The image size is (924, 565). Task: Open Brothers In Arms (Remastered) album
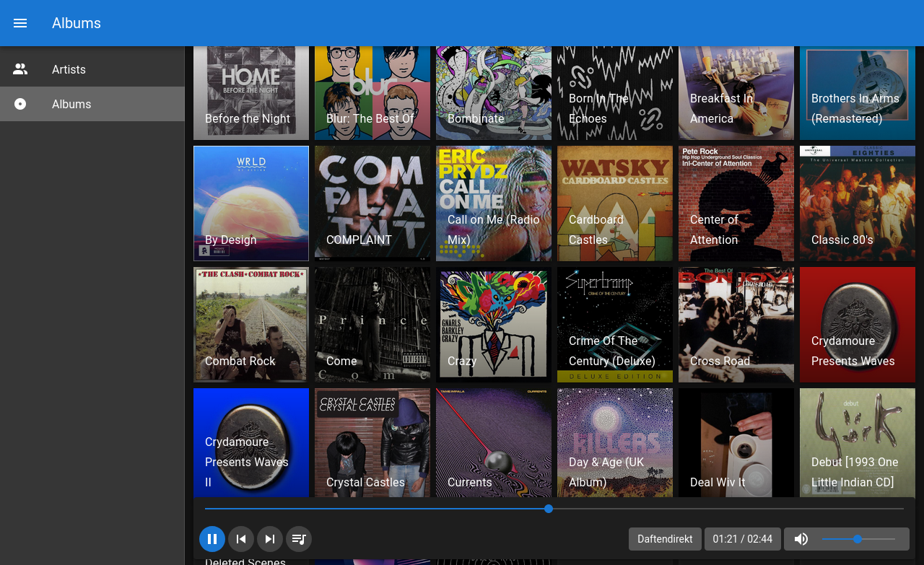(x=858, y=93)
